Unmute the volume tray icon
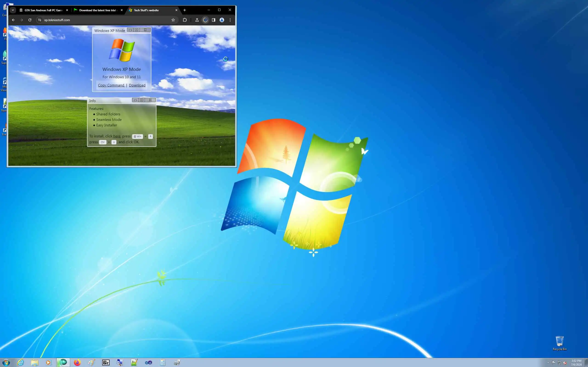Screen dimensions: 588x367 pyautogui.click(x=565, y=363)
